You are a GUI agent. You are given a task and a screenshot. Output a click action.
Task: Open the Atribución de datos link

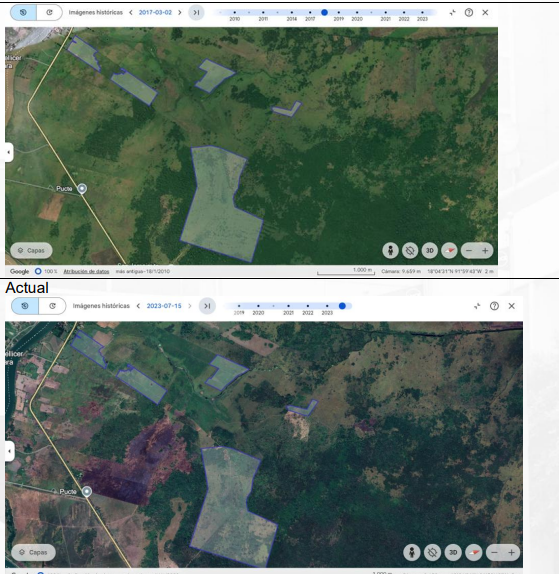[86, 271]
